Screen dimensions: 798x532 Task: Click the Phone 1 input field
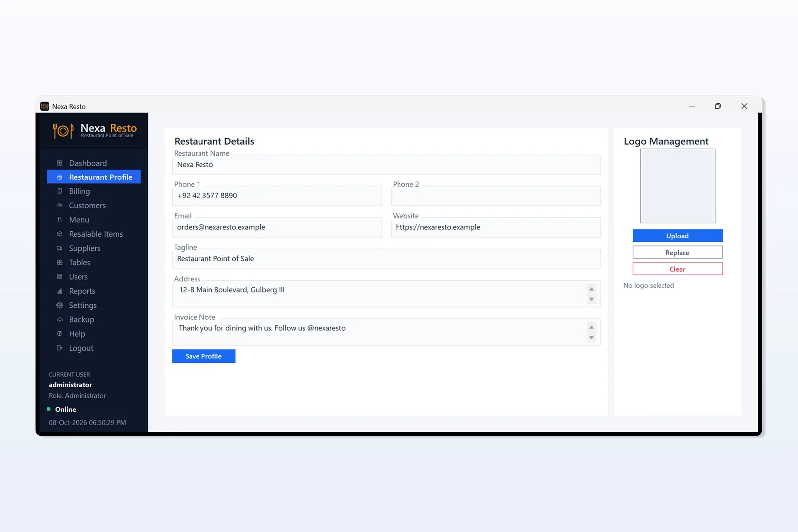click(x=277, y=196)
